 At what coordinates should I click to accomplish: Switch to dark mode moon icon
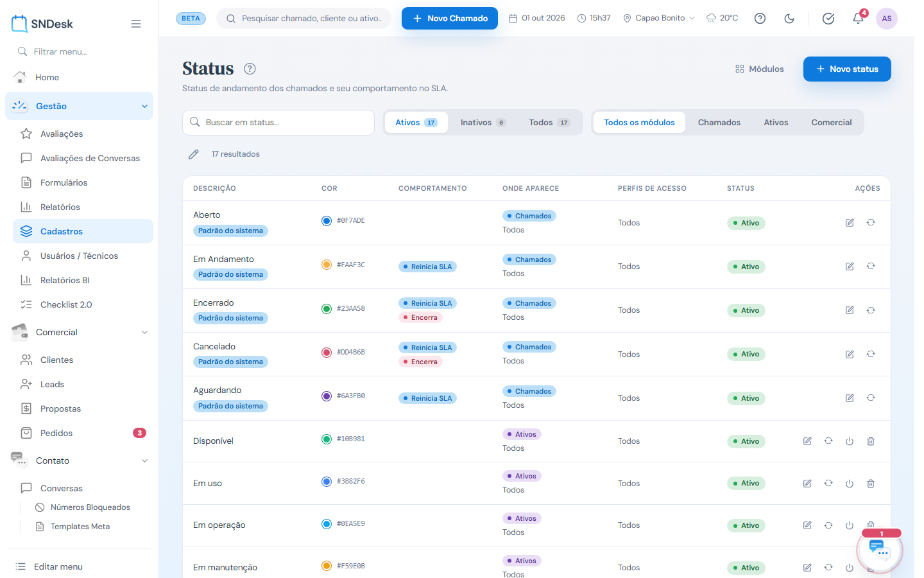tap(789, 19)
